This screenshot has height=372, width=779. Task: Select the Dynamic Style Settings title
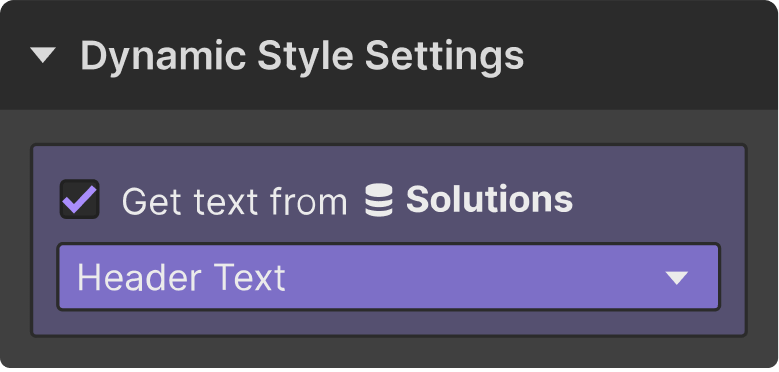(302, 56)
